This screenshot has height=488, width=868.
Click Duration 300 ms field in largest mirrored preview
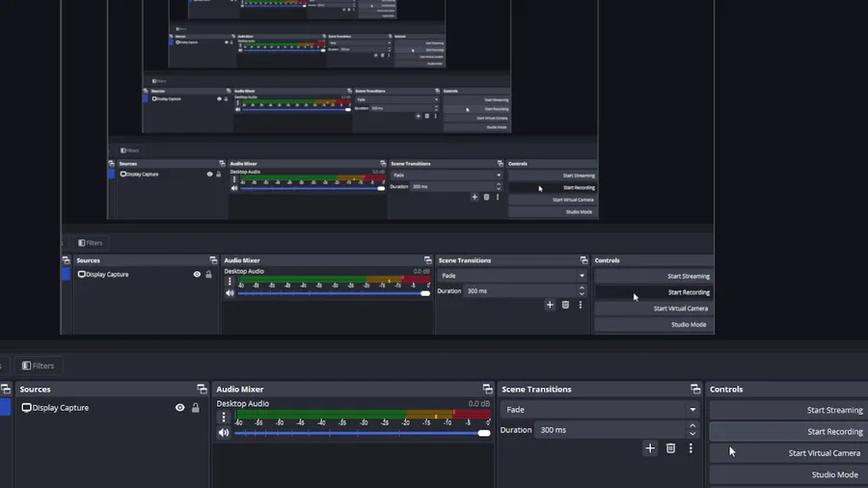pyautogui.click(x=521, y=291)
